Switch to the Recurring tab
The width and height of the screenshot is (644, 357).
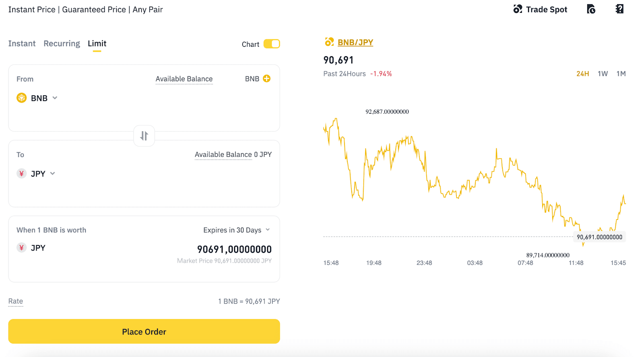click(62, 43)
